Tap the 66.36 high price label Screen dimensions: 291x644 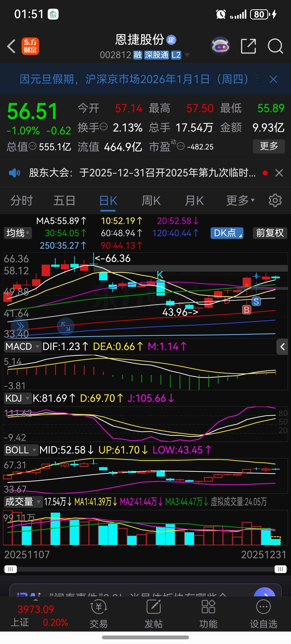[113, 258]
